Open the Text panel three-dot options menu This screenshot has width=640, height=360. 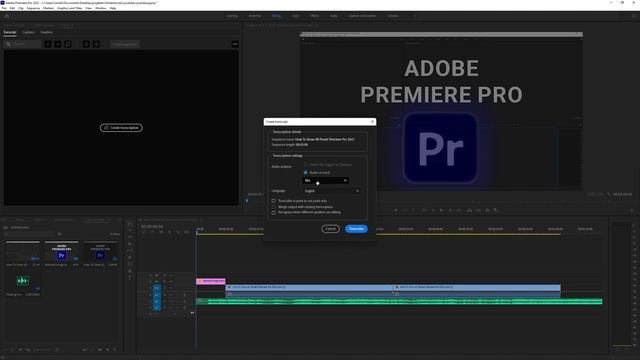click(x=235, y=44)
